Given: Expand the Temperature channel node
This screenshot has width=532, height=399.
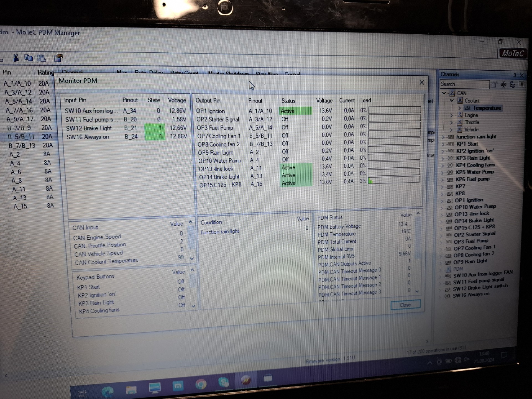Looking at the screenshot, I should coord(460,108).
